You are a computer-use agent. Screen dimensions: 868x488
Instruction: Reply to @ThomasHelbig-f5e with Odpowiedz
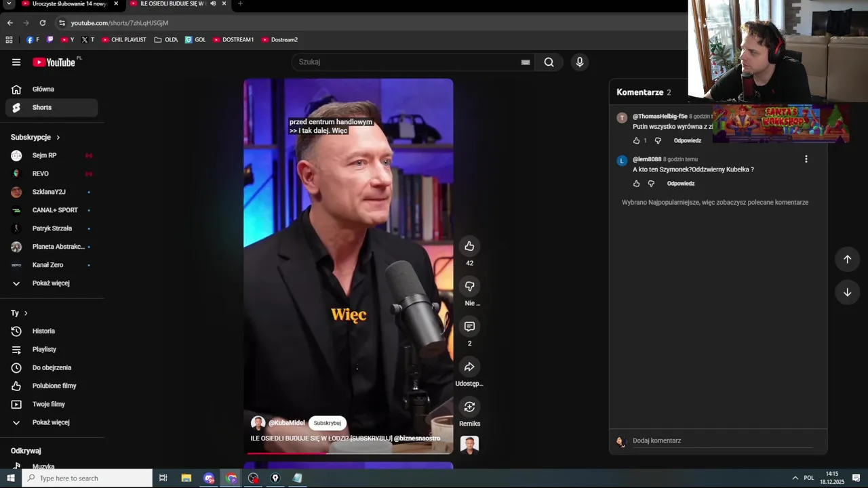point(687,141)
